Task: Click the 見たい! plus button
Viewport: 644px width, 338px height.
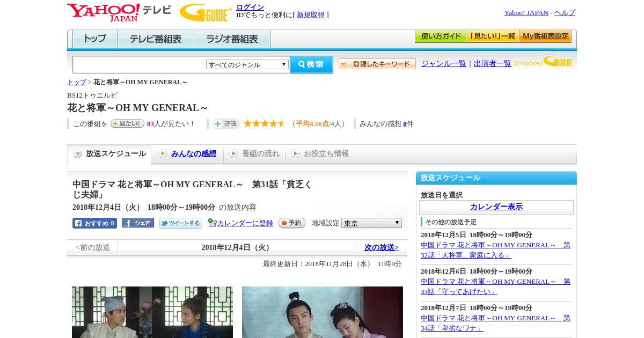Action: [127, 123]
